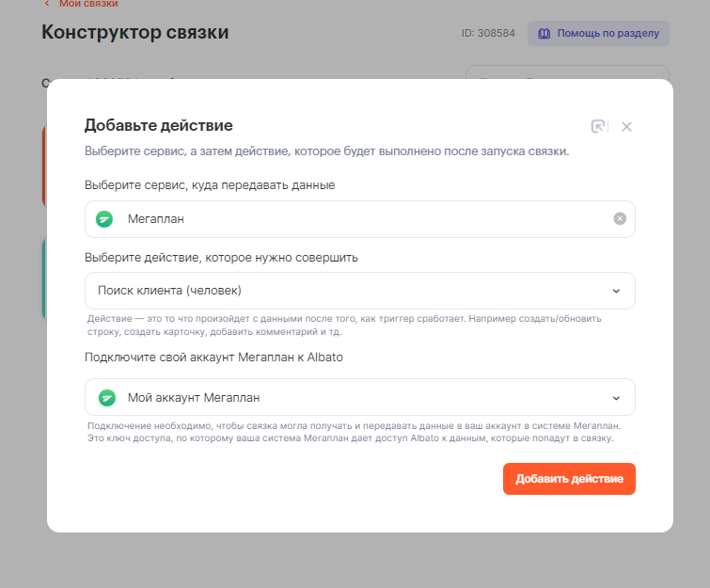
Task: Click the book icon in the help button
Action: pyautogui.click(x=544, y=33)
